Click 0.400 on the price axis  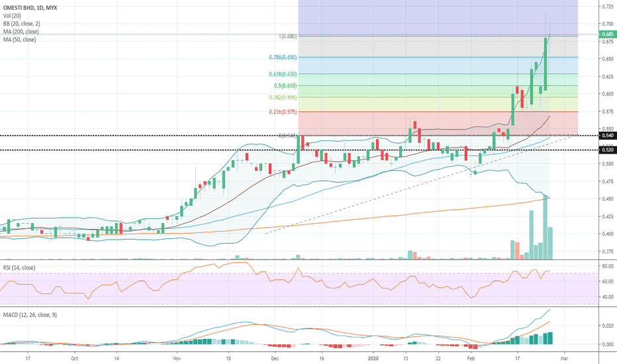(608, 234)
